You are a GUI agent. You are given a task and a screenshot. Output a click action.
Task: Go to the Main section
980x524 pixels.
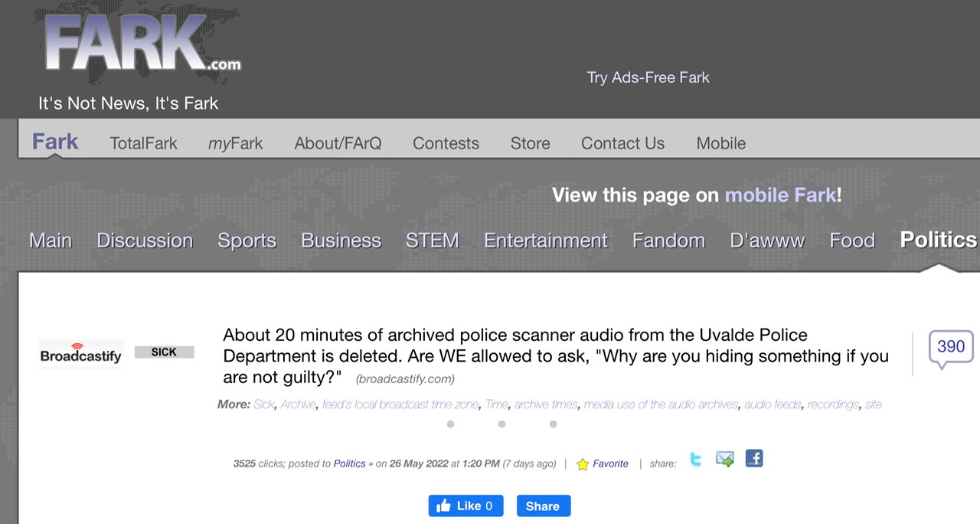point(51,241)
